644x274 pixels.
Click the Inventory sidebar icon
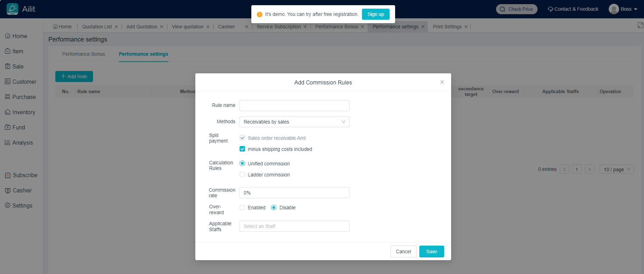[x=8, y=112]
